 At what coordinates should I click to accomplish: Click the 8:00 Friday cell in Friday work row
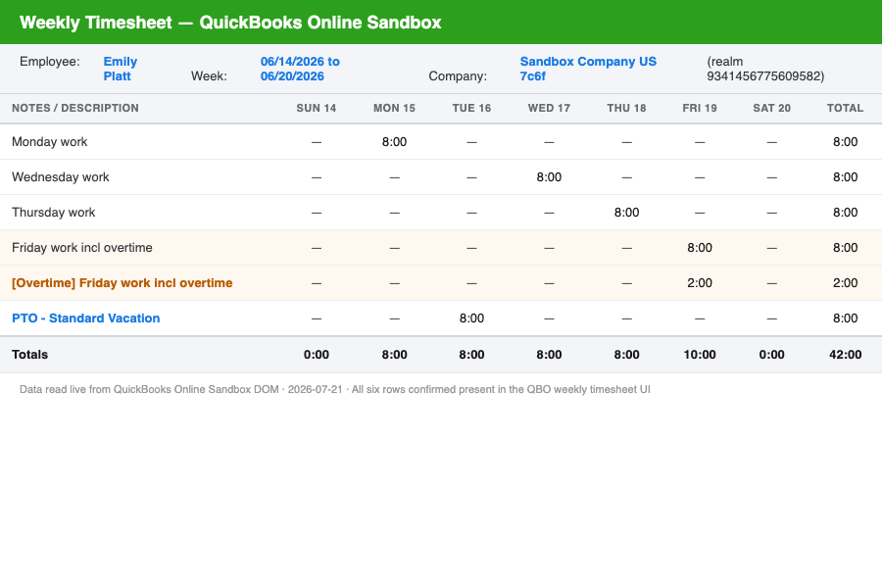(700, 248)
